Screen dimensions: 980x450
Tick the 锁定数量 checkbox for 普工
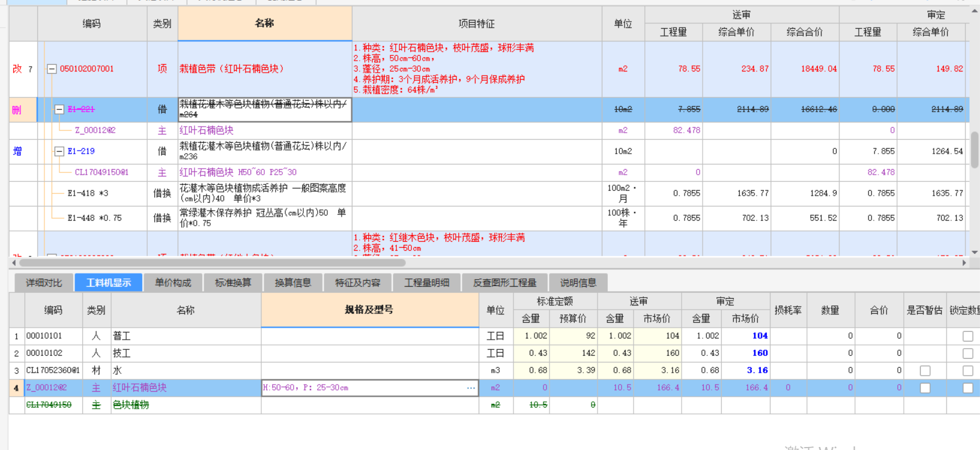[967, 336]
